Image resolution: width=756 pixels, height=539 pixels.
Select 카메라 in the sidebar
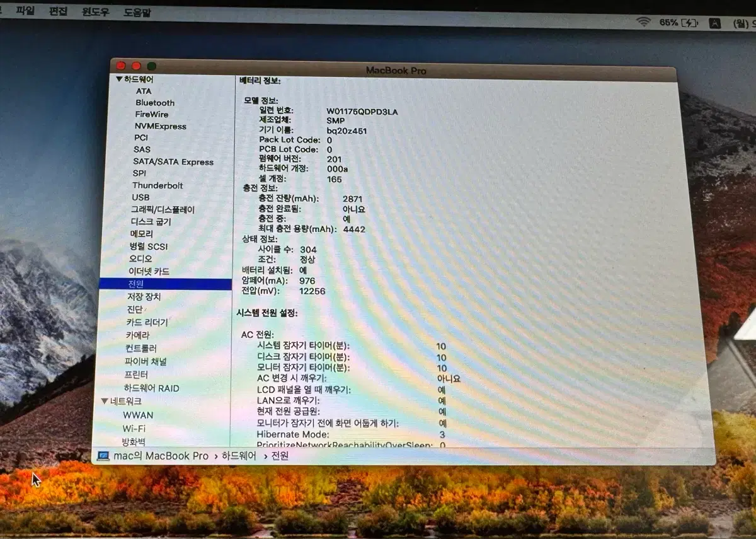(137, 335)
